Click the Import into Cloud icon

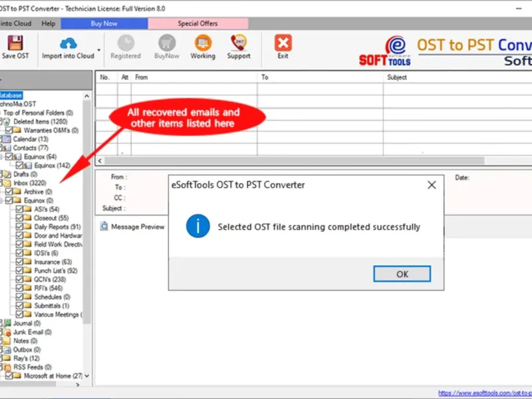click(68, 43)
